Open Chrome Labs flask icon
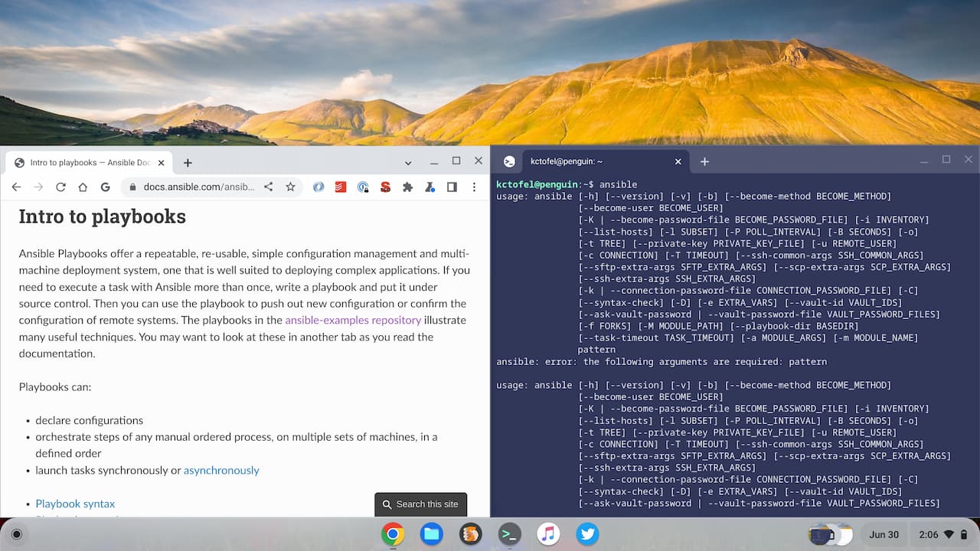Image resolution: width=980 pixels, height=551 pixels. point(430,187)
